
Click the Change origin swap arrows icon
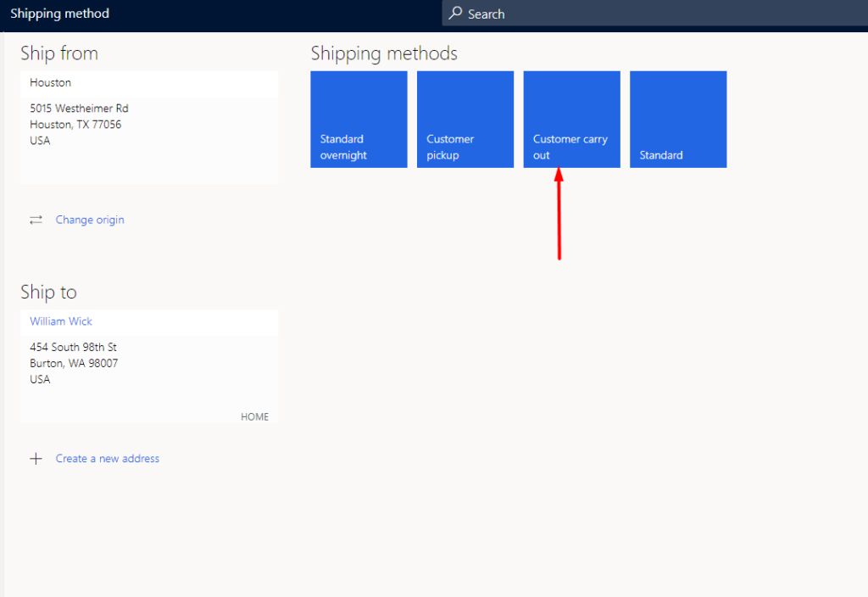(x=36, y=220)
